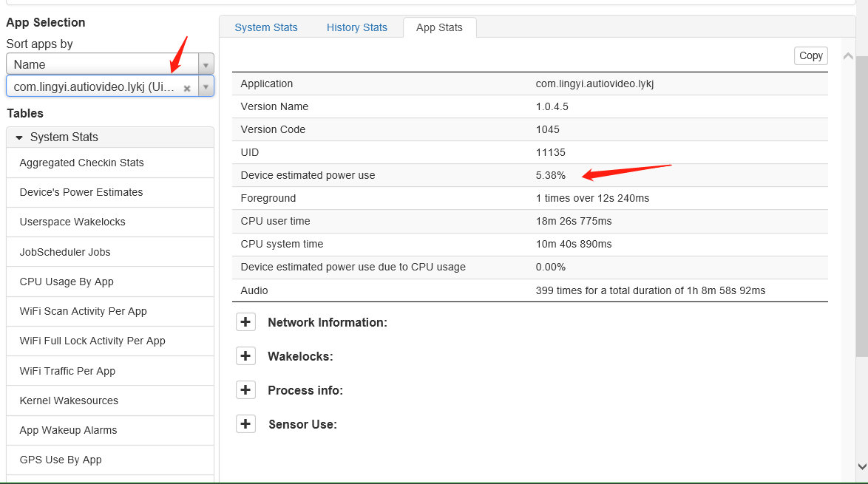Open Device's Power Estimates table
The width and height of the screenshot is (868, 484).
pyautogui.click(x=110, y=192)
